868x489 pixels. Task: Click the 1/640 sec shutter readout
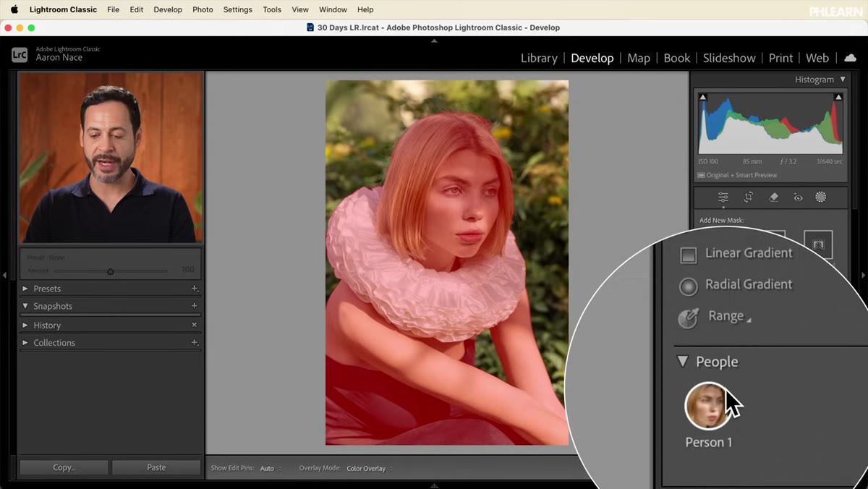(x=830, y=161)
